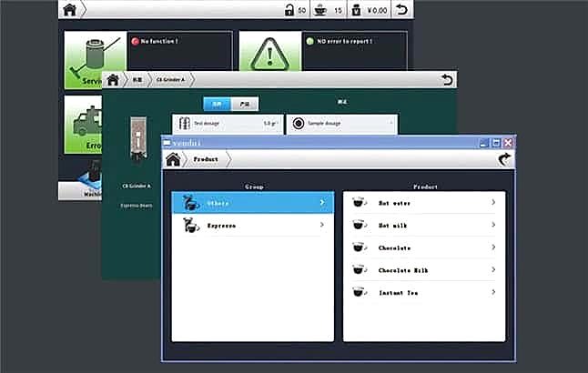The image size is (588, 373).
Task: Click the red indicator beside 'No function !'
Action: pos(135,41)
